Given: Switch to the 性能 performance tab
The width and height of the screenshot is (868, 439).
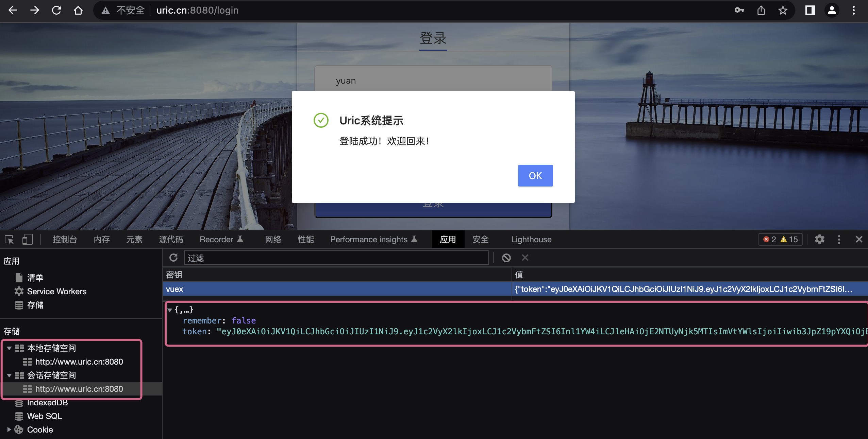Looking at the screenshot, I should click(306, 240).
